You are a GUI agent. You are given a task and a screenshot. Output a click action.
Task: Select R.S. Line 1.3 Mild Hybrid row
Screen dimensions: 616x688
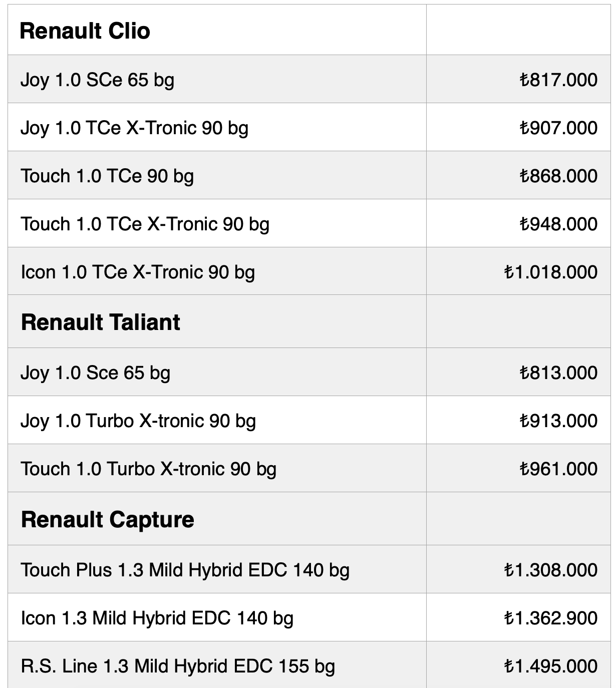[178, 666]
